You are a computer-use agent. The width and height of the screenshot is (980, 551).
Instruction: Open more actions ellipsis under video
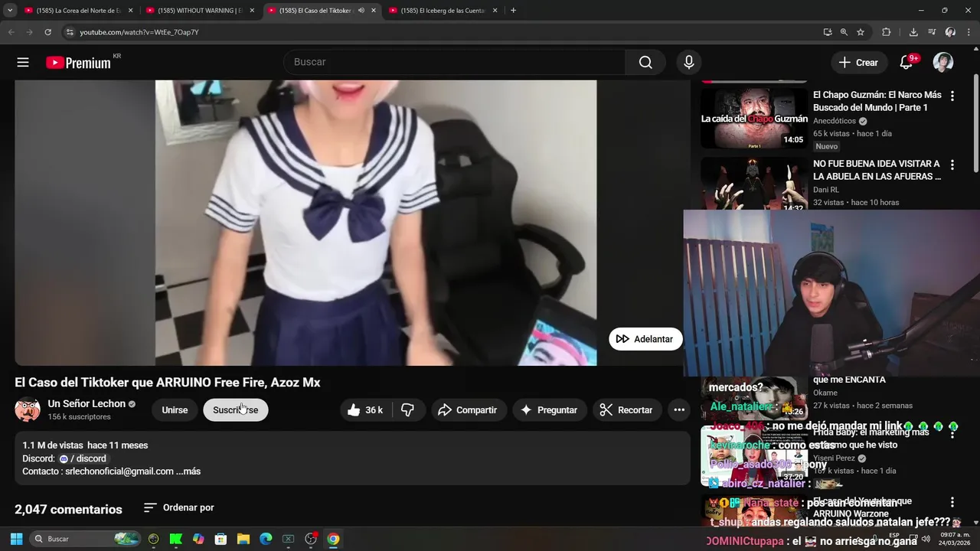(x=679, y=410)
